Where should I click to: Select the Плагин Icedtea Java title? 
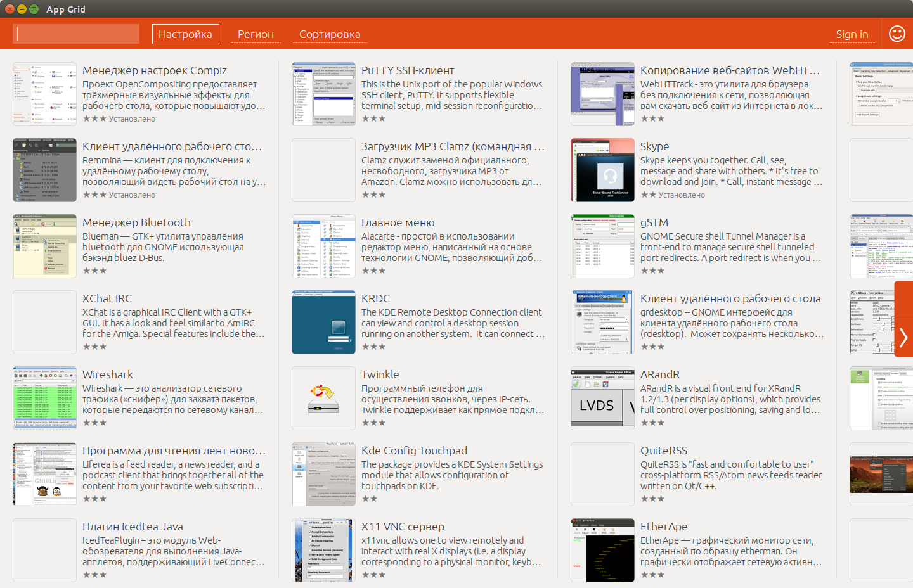click(x=133, y=527)
